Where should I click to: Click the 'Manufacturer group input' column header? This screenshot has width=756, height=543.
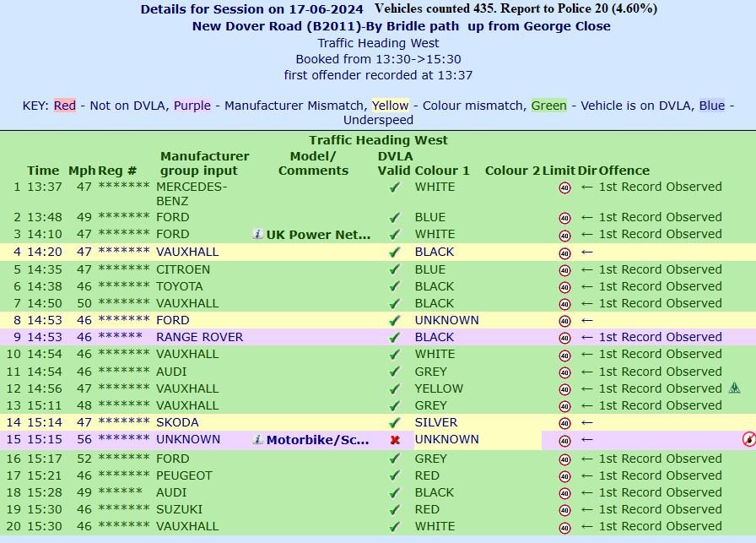(x=205, y=164)
